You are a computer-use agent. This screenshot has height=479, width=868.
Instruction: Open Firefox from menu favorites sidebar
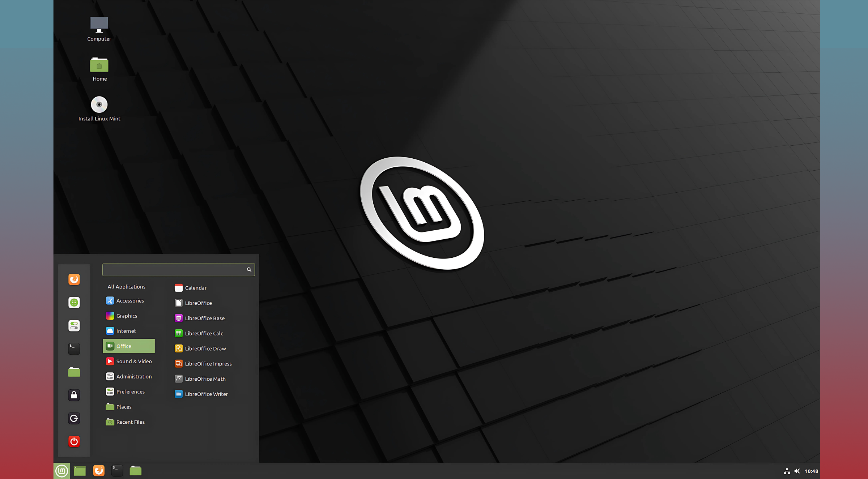point(74,279)
